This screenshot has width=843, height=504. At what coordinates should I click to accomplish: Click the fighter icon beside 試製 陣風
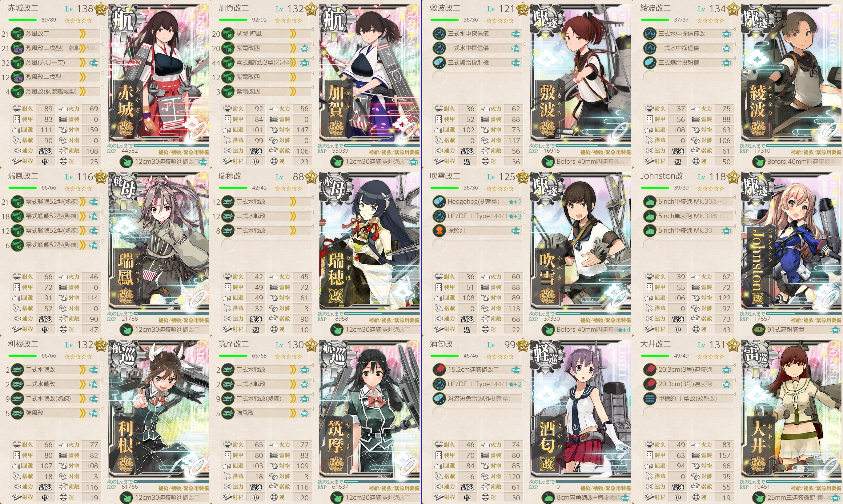tap(228, 34)
